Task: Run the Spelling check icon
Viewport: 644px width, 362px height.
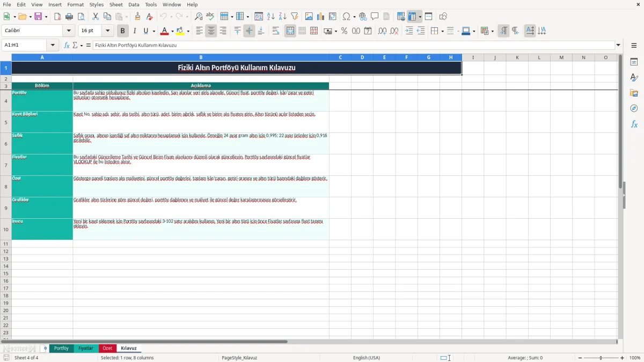Action: 210,17
